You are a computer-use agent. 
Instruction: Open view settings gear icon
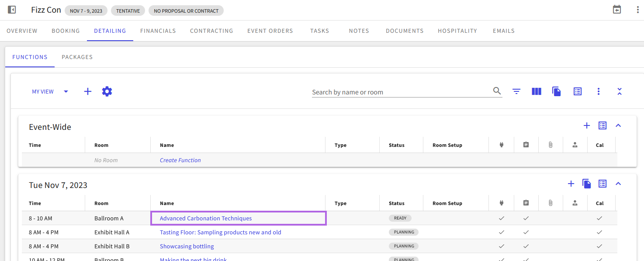[x=107, y=91]
